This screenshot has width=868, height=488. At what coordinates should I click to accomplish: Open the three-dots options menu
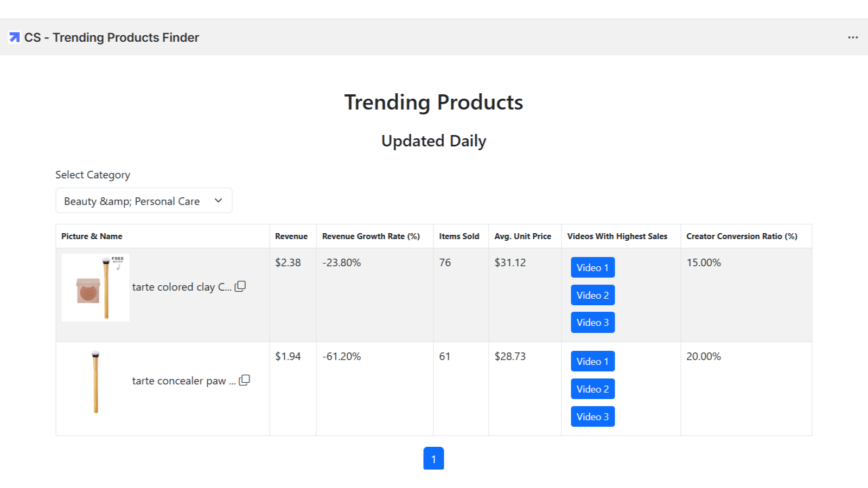click(853, 37)
